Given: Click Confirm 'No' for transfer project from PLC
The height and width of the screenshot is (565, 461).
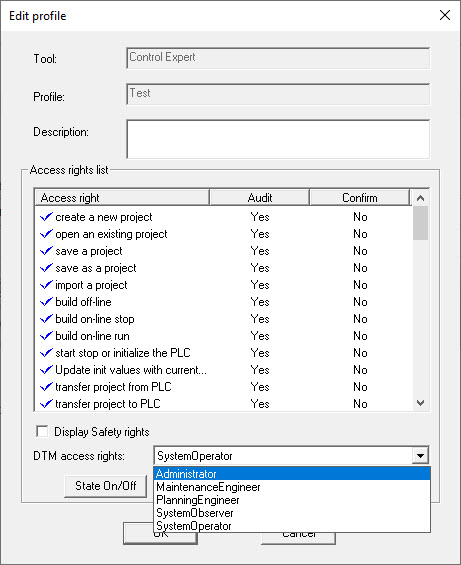Looking at the screenshot, I should pos(360,387).
